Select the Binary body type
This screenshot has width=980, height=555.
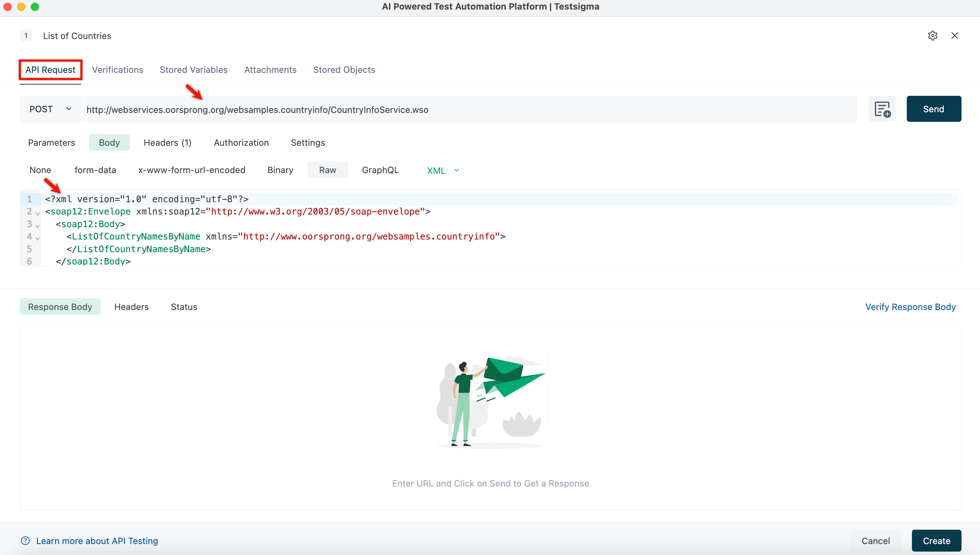point(280,170)
